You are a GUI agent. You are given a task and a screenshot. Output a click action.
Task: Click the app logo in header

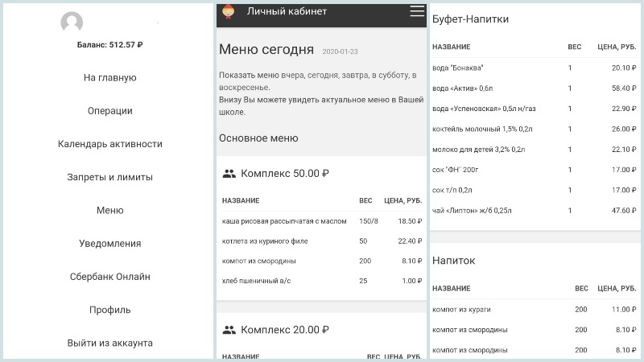coord(229,12)
